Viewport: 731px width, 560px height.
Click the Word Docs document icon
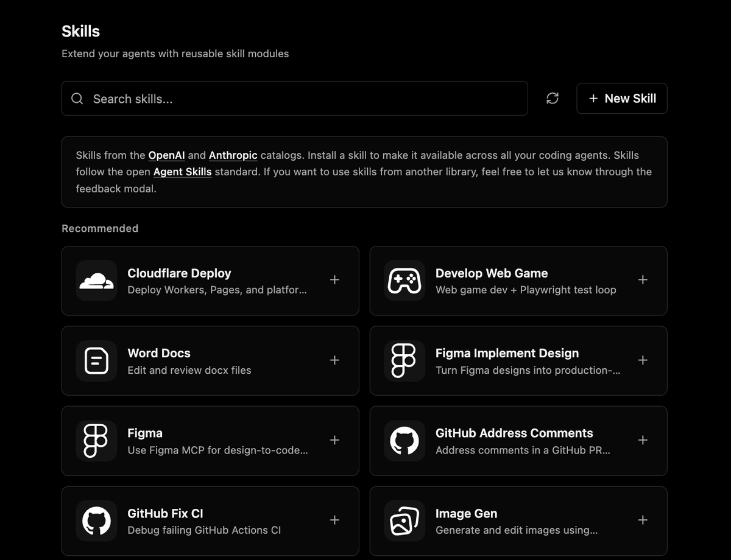pyautogui.click(x=96, y=361)
